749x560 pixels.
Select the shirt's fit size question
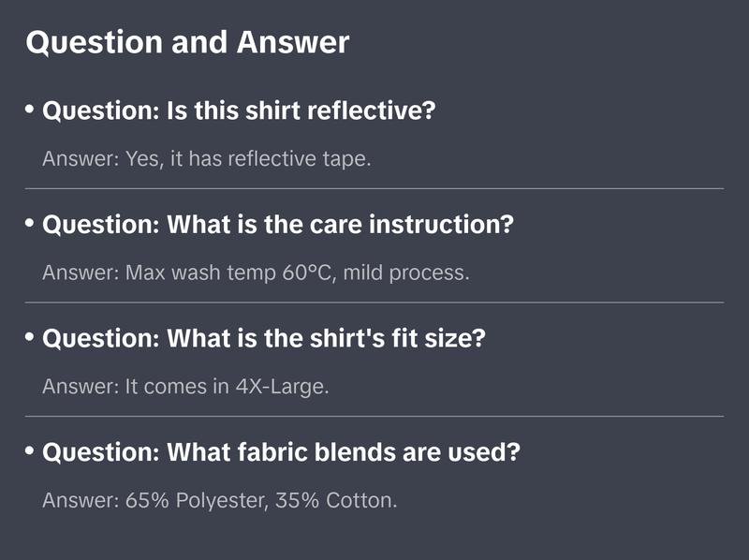[264, 339]
